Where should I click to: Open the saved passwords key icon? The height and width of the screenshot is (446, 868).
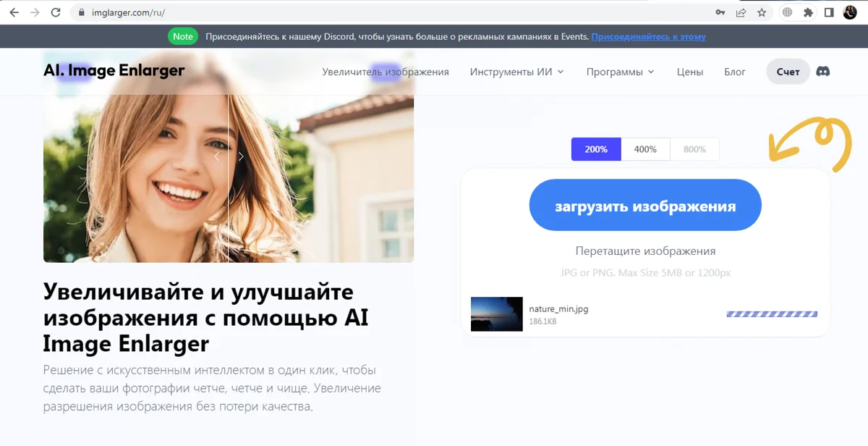point(720,12)
